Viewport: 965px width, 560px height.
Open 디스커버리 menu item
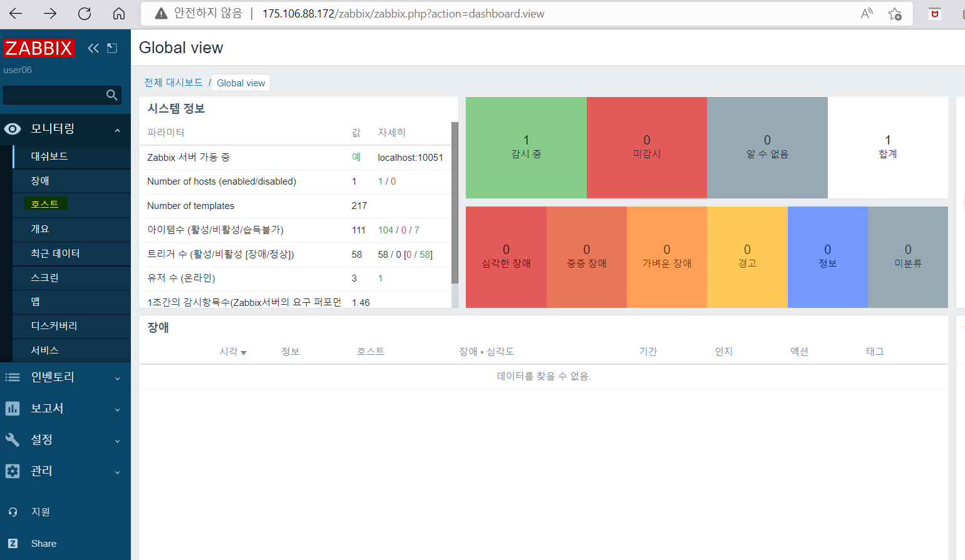71,326
